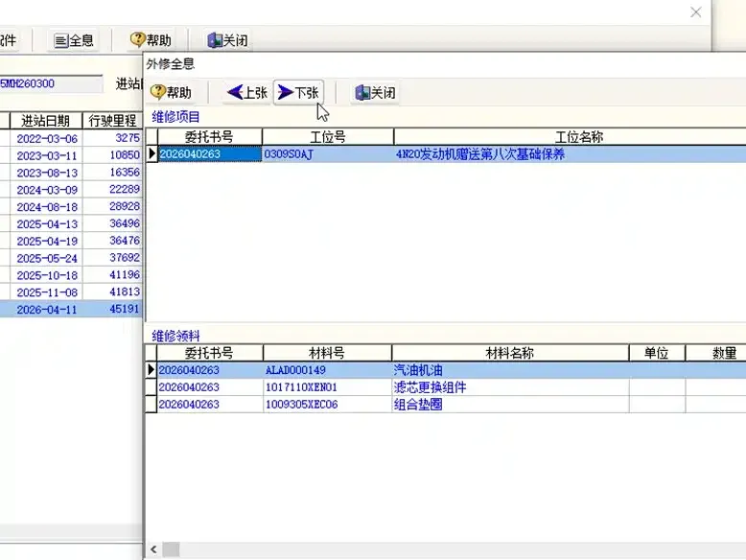The image size is (746, 560).
Task: Select 委托书号 cell in 滤芯更换组件 row
Action: [210, 387]
